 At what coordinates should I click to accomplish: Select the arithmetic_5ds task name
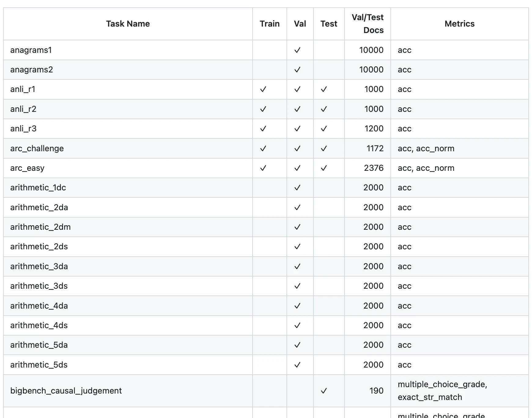(x=39, y=365)
